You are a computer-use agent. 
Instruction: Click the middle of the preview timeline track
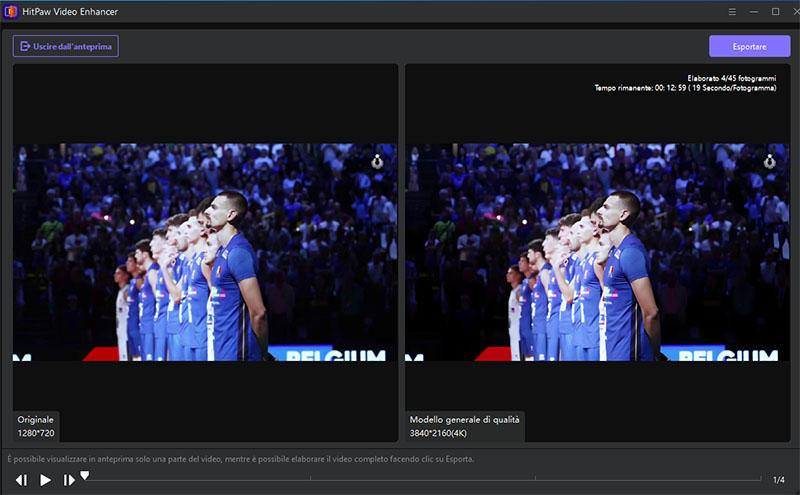click(420, 480)
